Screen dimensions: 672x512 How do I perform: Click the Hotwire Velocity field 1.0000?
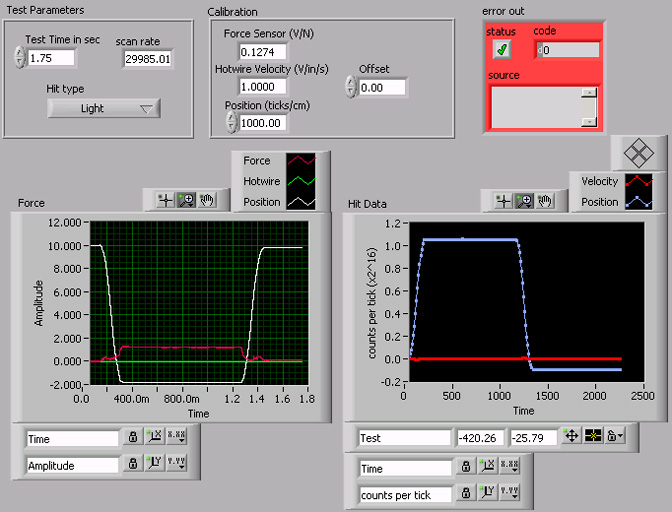(262, 87)
